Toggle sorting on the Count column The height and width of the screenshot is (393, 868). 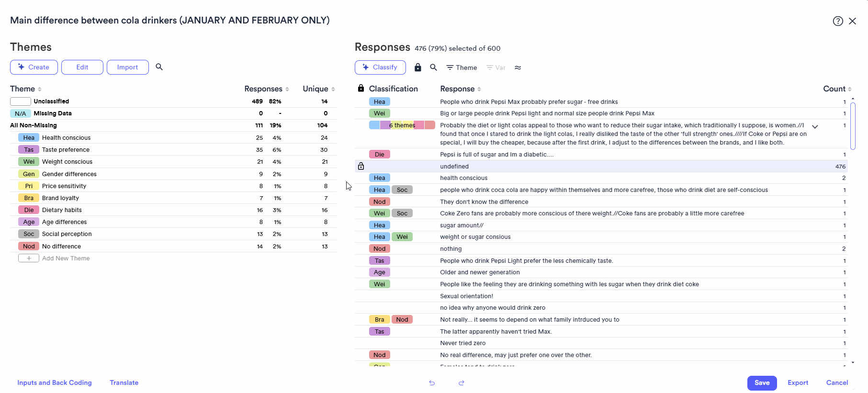point(850,89)
